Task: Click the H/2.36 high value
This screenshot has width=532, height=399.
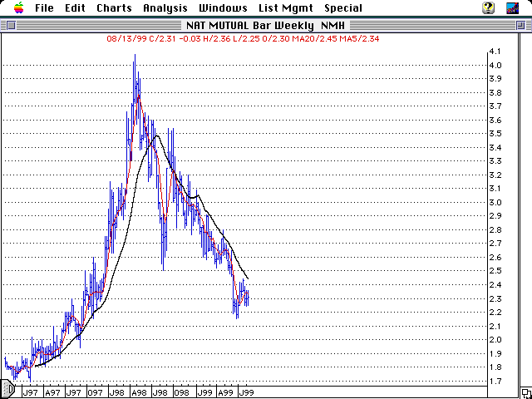Action: 216,39
